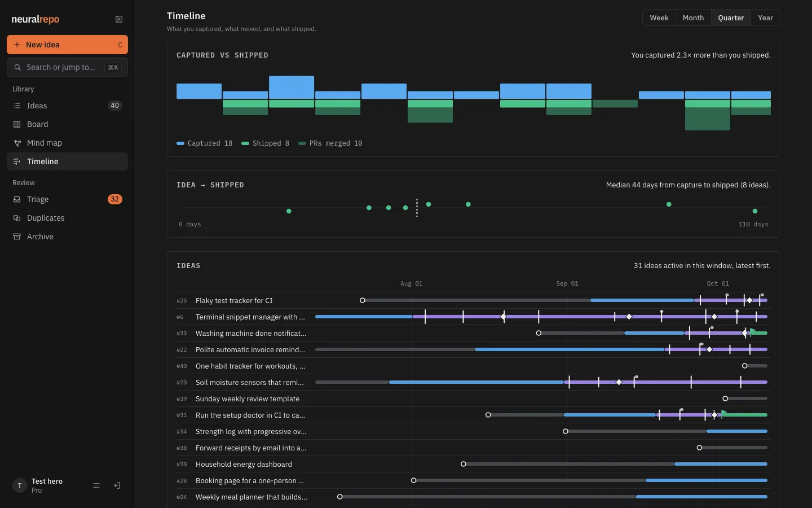Open the Ideas library page
Viewport: 812px width, 508px height.
(x=67, y=106)
